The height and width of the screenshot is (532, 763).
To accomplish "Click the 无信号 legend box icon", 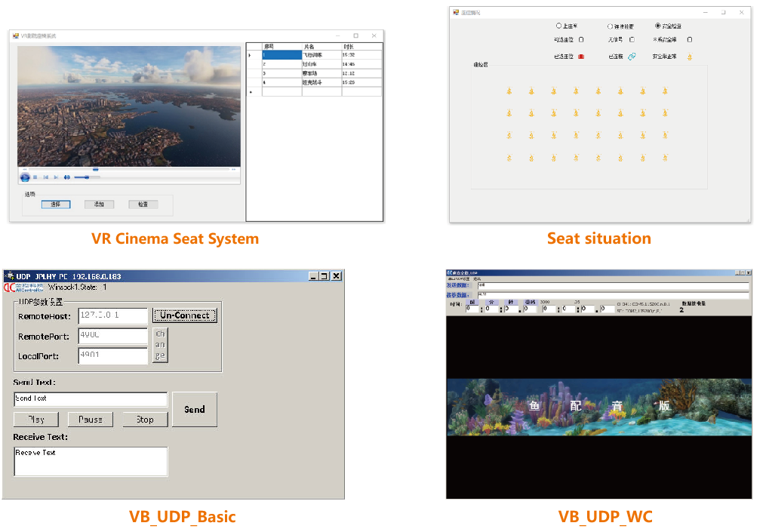I will point(632,40).
